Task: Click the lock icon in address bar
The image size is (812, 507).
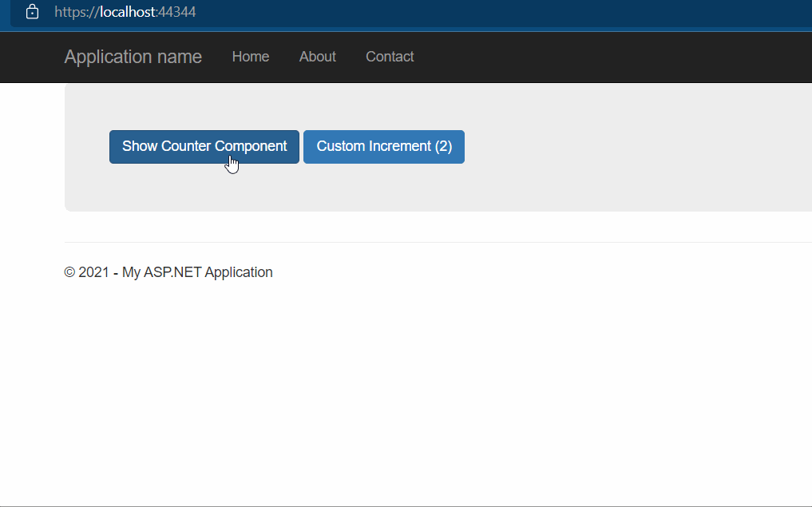Action: click(32, 11)
